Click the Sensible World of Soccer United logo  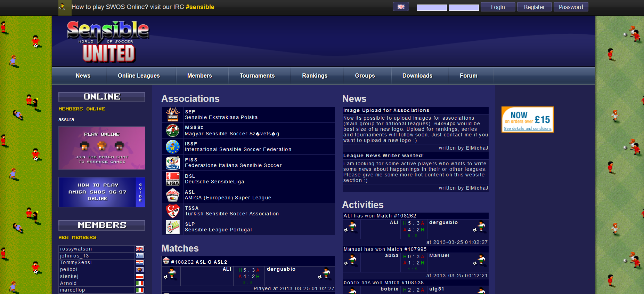108,41
